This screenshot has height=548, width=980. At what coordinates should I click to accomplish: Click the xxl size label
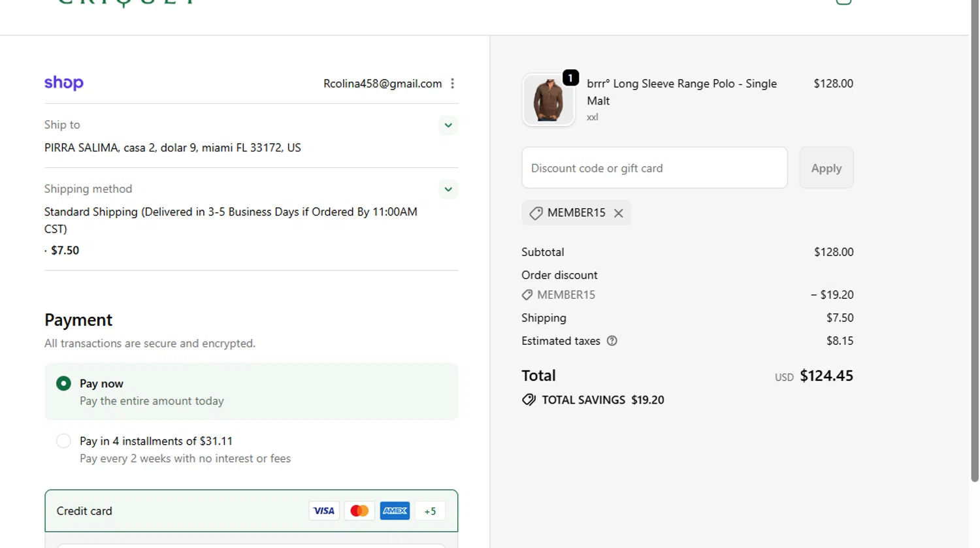593,118
